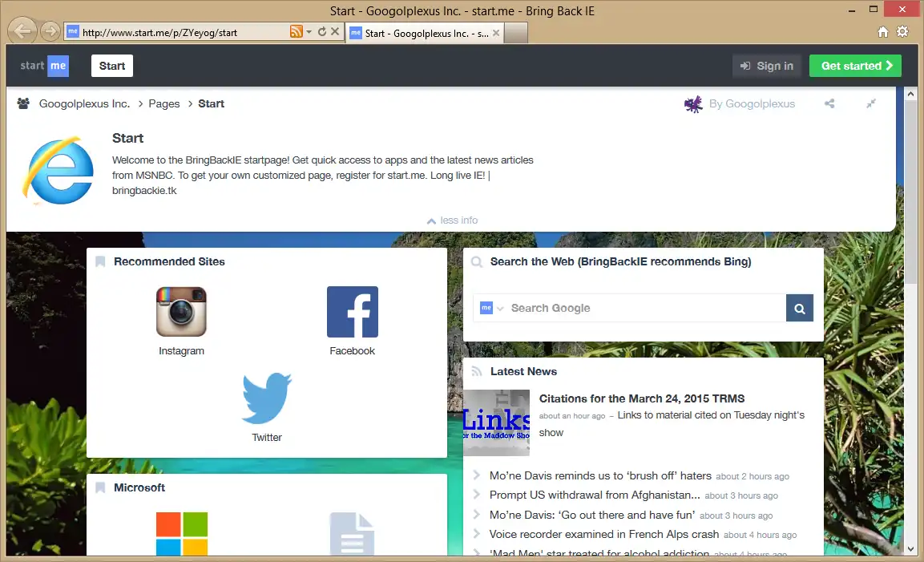This screenshot has width=924, height=562.
Task: Click the Latest News widget title
Action: click(x=523, y=371)
